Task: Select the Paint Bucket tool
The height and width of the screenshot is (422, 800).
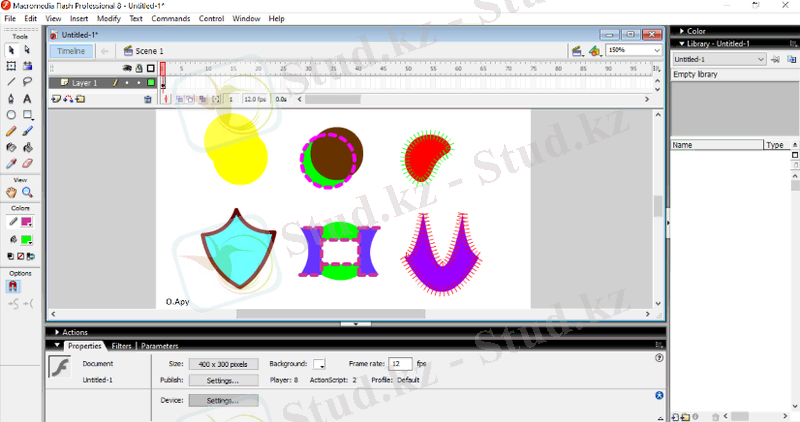Action: pos(28,147)
